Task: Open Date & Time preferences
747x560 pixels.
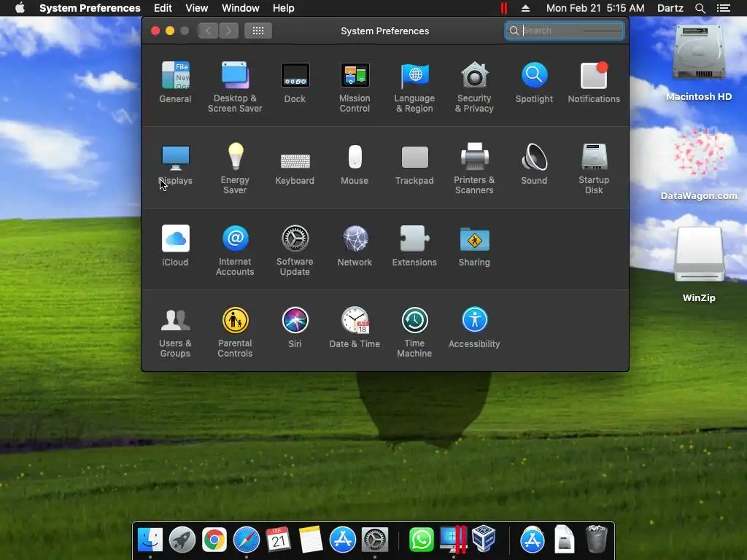Action: tap(355, 327)
